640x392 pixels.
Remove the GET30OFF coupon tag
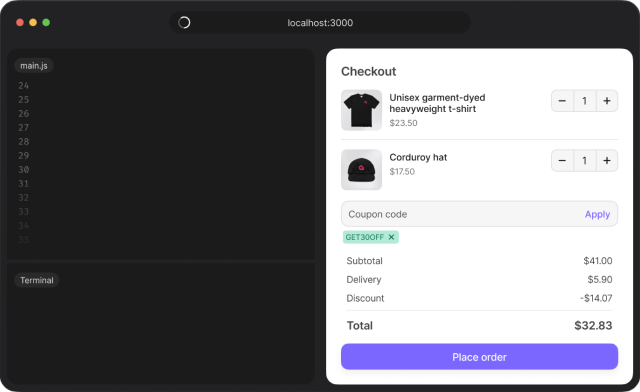coord(391,237)
